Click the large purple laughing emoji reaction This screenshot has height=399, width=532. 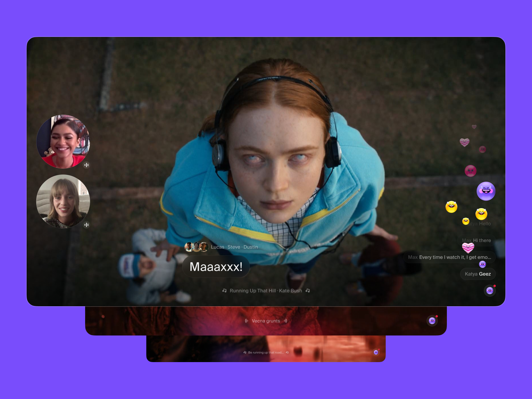(486, 191)
